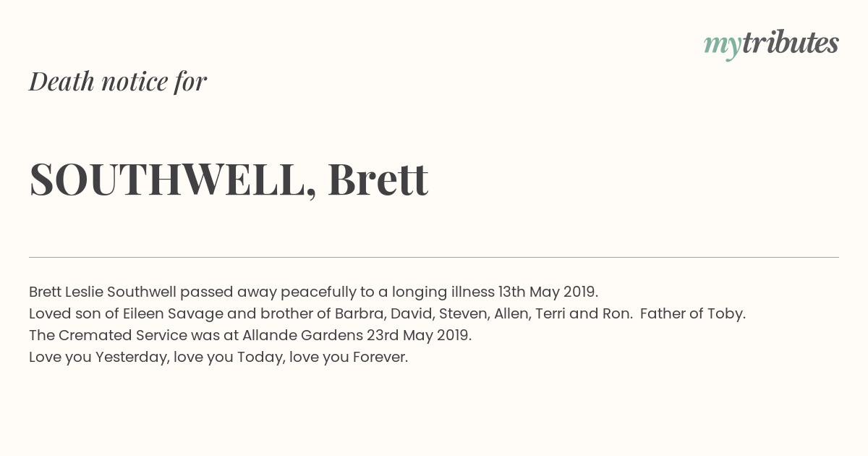Click the horizontal divider line
Viewport: 868px width, 456px height.
point(434,257)
